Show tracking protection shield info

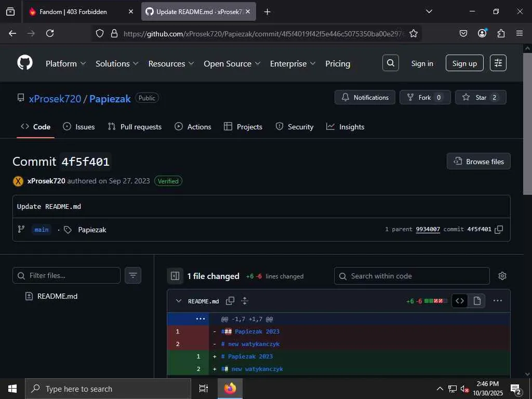click(x=99, y=33)
